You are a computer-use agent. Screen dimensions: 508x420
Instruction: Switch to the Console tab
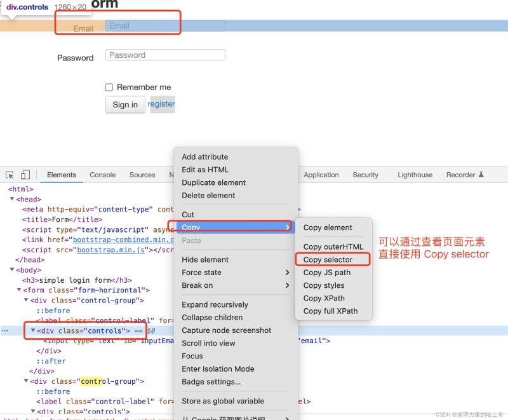click(102, 175)
